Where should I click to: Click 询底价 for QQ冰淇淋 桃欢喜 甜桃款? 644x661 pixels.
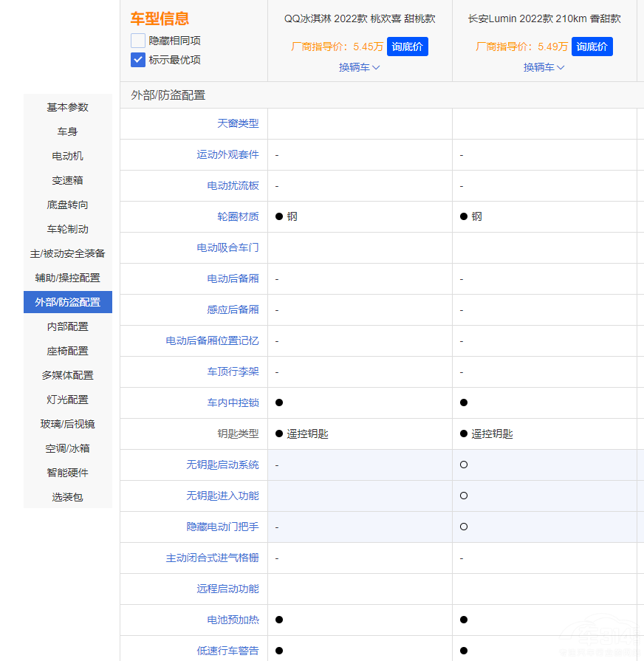[x=407, y=47]
